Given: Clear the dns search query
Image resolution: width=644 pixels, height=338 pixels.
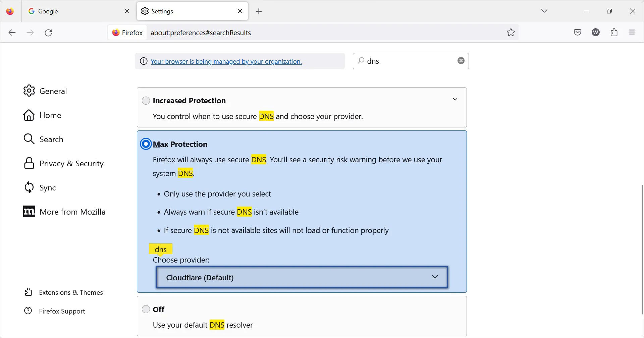Looking at the screenshot, I should pyautogui.click(x=461, y=61).
